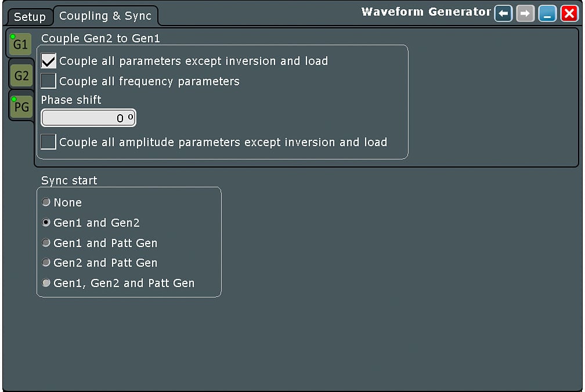Select Gen1 and Gen2 sync start
The image size is (585, 392).
tap(46, 223)
